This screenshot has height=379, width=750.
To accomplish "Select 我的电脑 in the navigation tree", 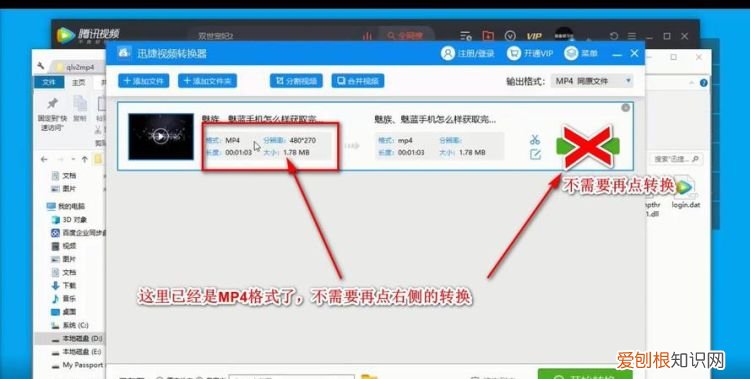I will tap(71, 206).
